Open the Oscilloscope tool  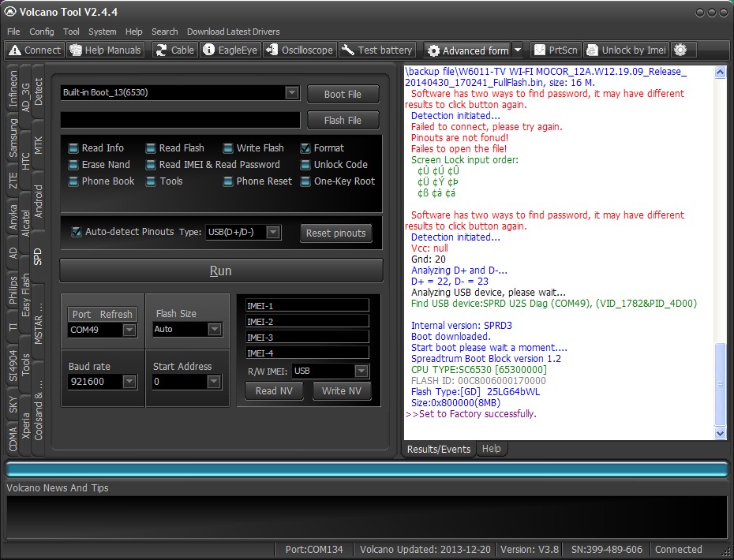[x=298, y=50]
